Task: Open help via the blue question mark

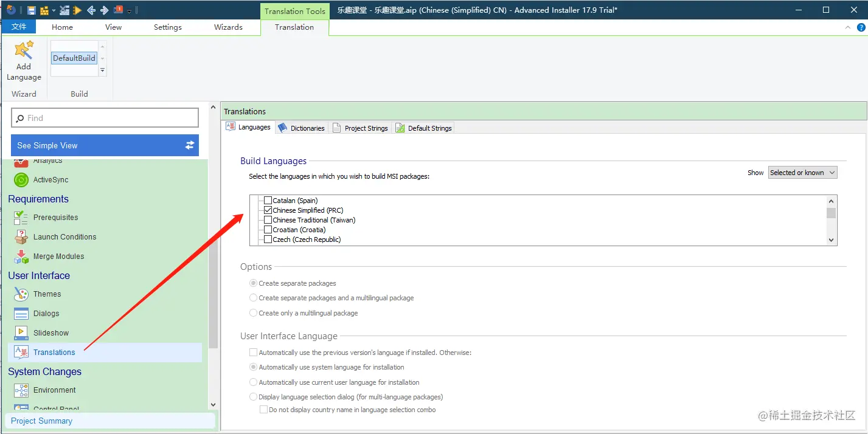Action: pyautogui.click(x=861, y=27)
